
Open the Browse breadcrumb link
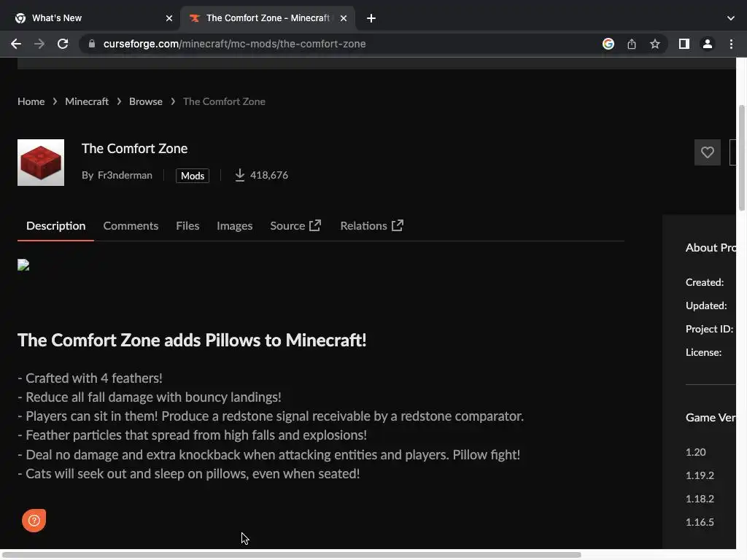point(146,101)
